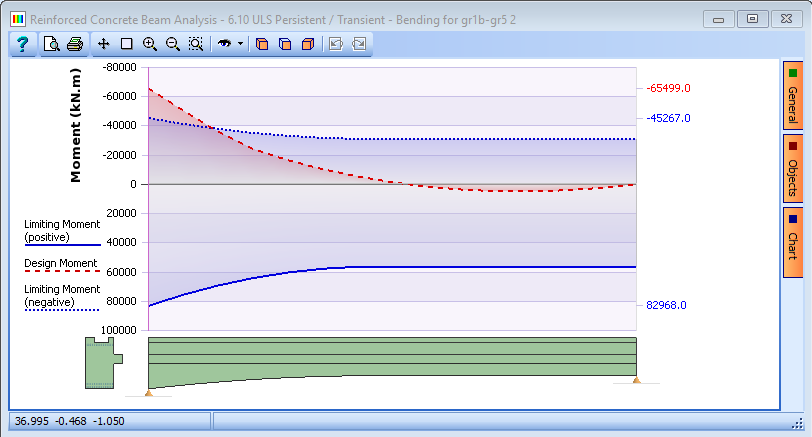The image size is (812, 437).
Task: Click the right support triangle marker
Action: tap(636, 380)
